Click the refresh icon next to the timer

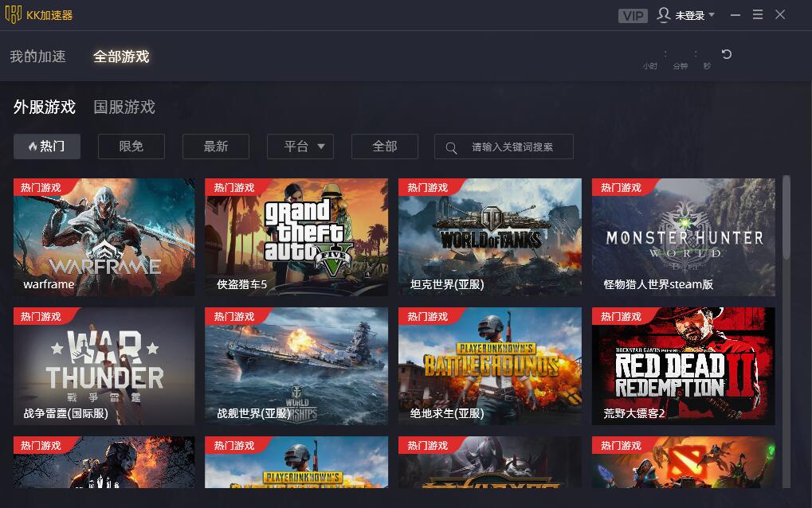pos(725,54)
